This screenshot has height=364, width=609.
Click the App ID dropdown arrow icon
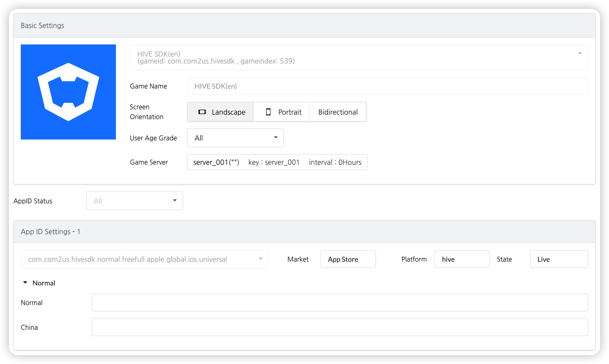pyautogui.click(x=261, y=259)
